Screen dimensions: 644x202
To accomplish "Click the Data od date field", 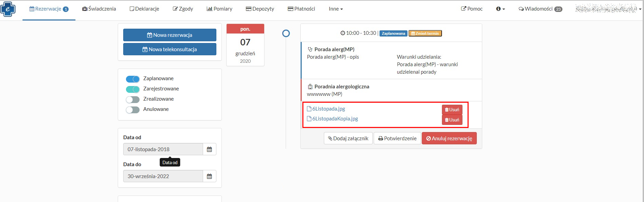I will [163, 149].
